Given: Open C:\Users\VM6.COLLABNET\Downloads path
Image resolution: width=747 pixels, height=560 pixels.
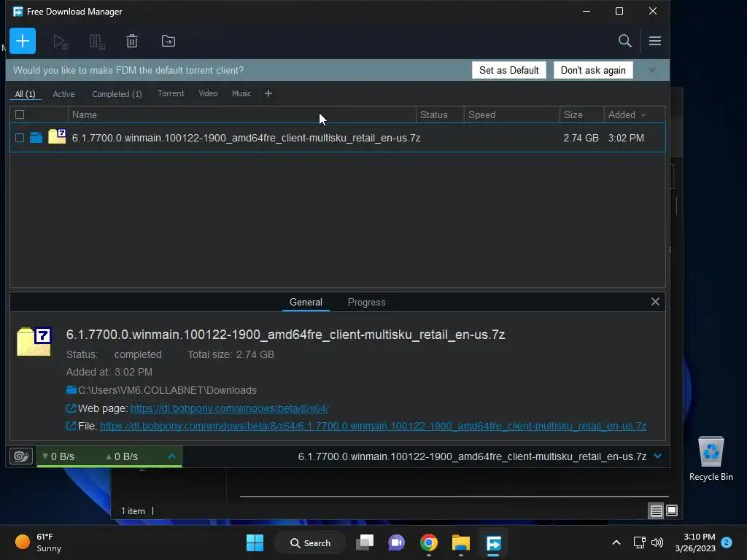Looking at the screenshot, I should click(x=167, y=390).
